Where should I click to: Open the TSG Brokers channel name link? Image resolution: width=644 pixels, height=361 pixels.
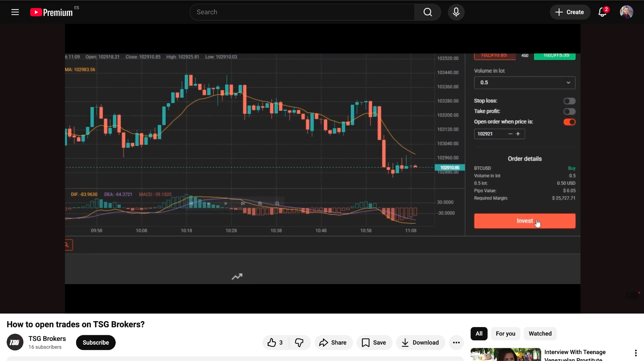[47, 338]
